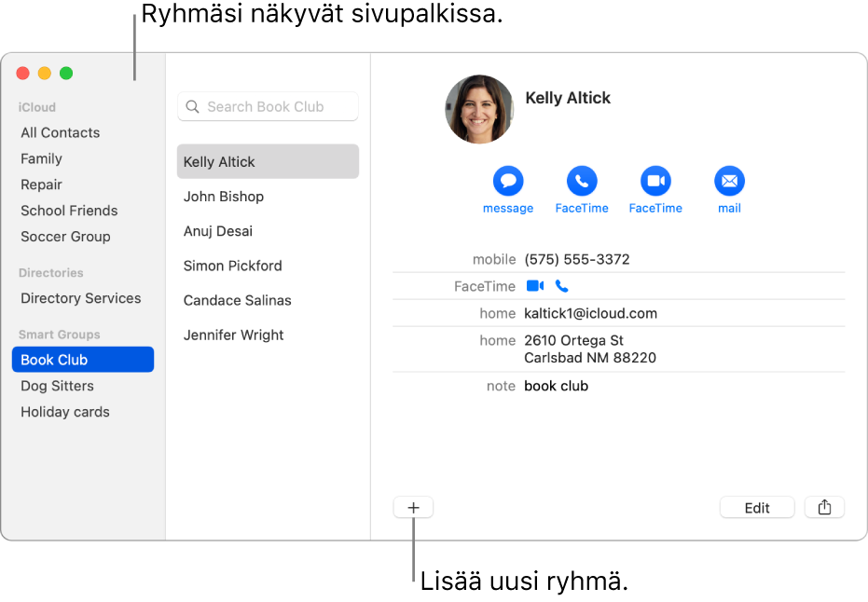This screenshot has width=868, height=602.
Task: Click the mobile field label
Action: pos(494,259)
